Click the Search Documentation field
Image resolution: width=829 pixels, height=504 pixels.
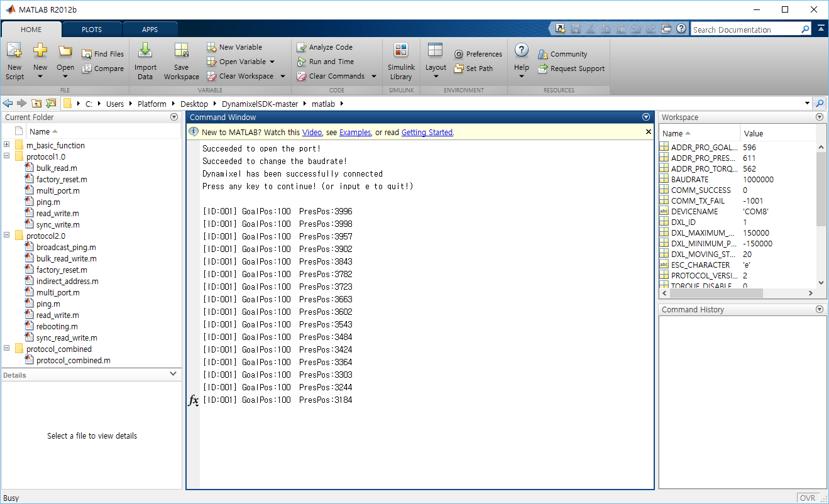pos(745,30)
